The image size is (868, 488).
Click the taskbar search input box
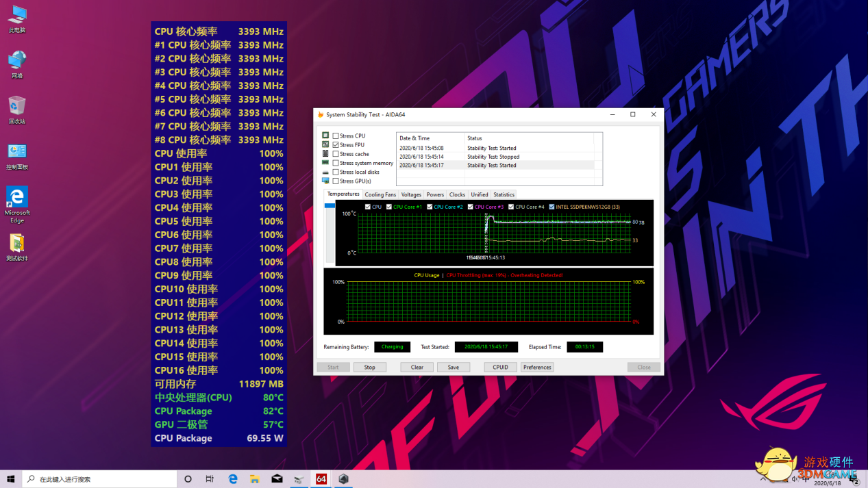103,479
